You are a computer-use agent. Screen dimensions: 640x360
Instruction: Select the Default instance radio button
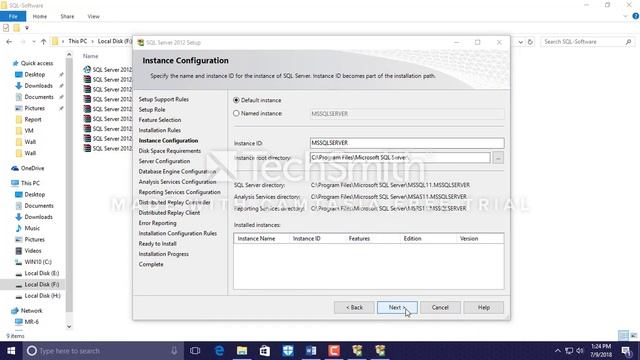(x=236, y=100)
